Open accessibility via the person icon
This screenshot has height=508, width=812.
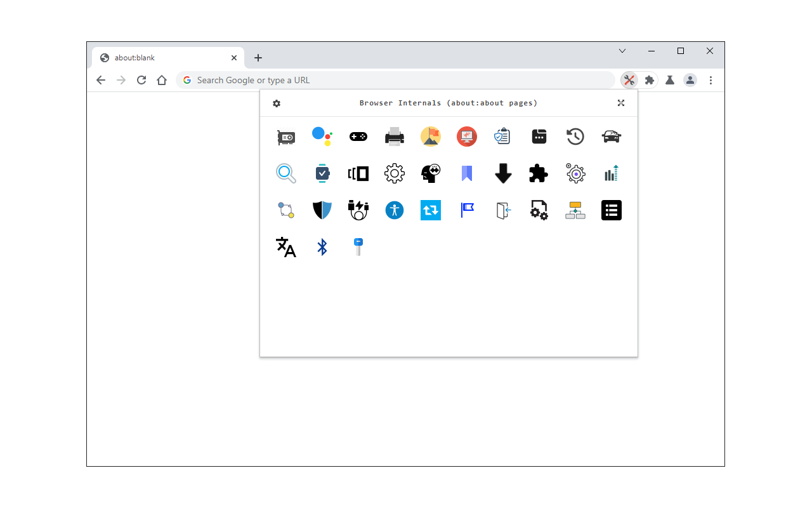[x=394, y=210]
